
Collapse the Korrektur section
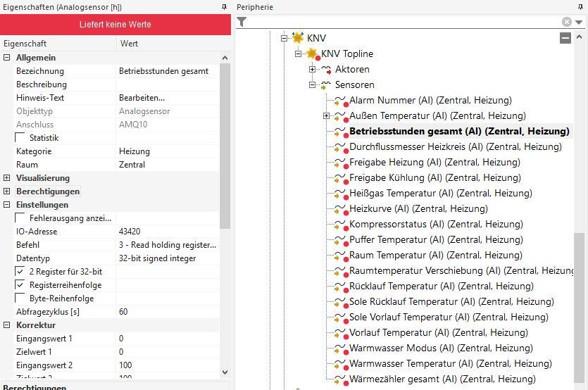(7, 325)
